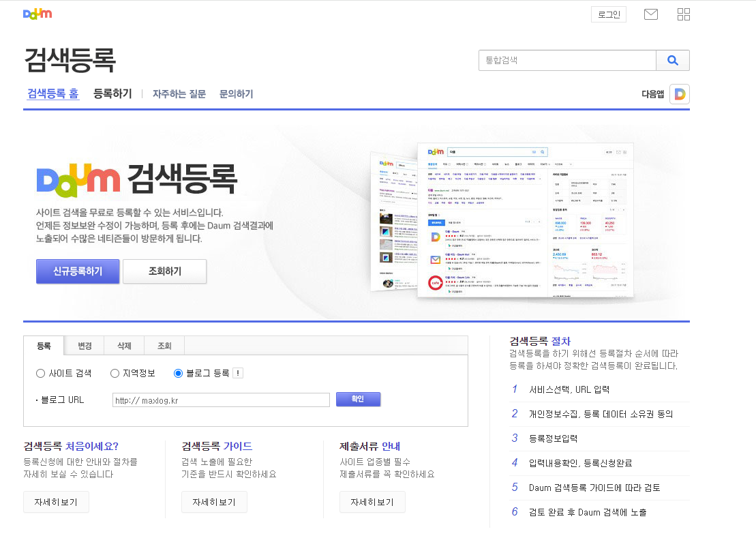756x553 pixels.
Task: Click the 검색등록 가이드 heading
Action: 217,446
